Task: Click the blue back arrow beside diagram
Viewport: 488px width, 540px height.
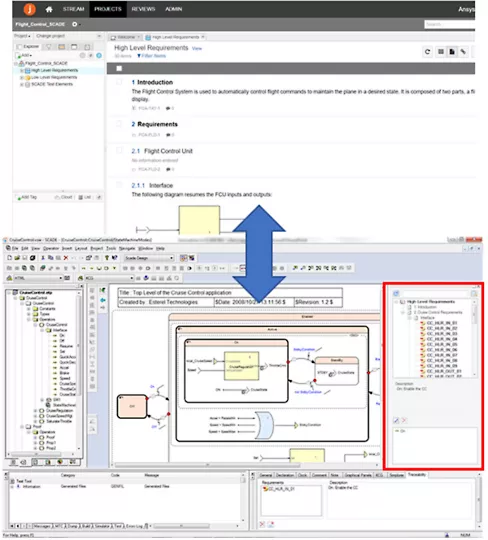Action: (103, 300)
